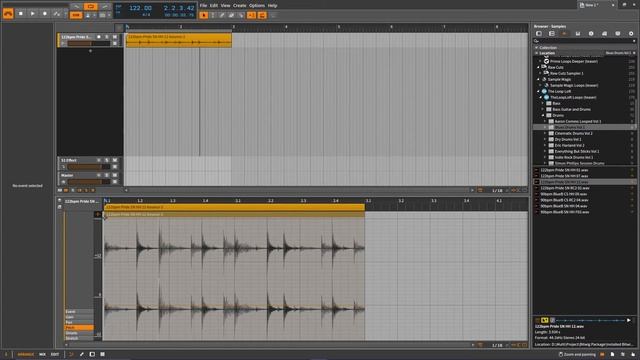Screen dimensions: 640x360
Task: Collapse the Drums folder
Action: (543, 116)
